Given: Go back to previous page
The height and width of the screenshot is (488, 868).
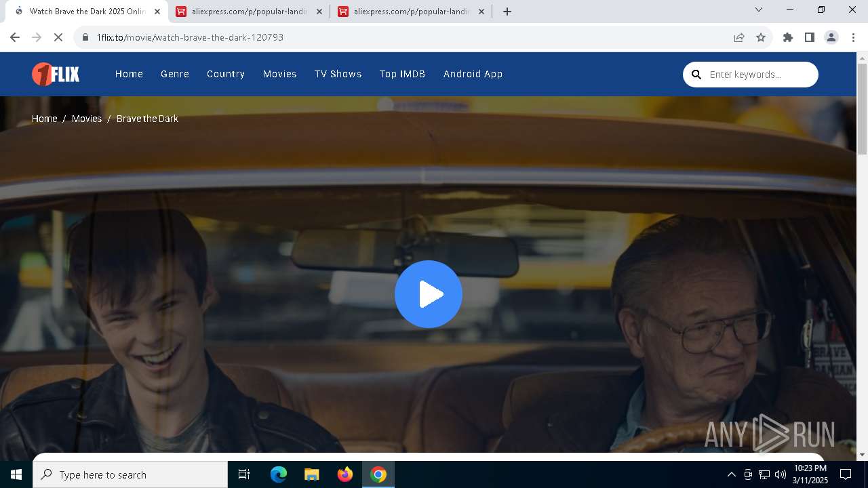Looking at the screenshot, I should point(15,37).
